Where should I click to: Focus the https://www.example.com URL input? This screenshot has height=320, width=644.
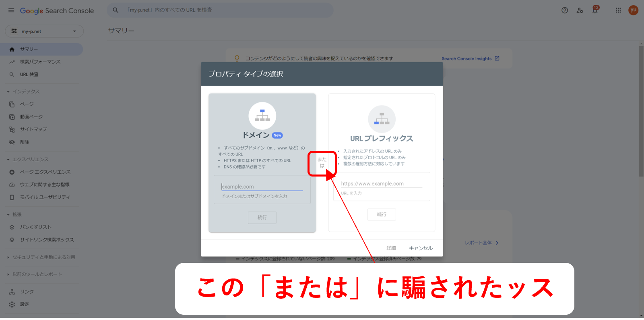coord(382,184)
